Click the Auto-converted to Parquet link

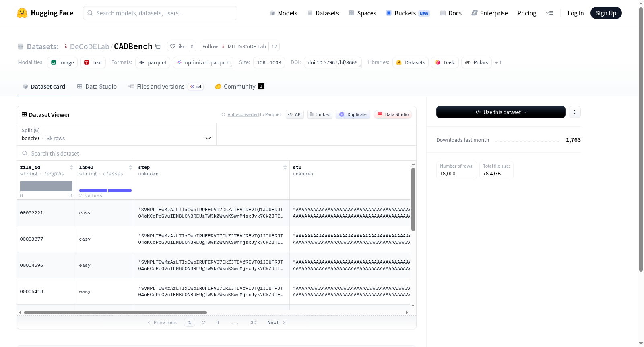click(243, 114)
